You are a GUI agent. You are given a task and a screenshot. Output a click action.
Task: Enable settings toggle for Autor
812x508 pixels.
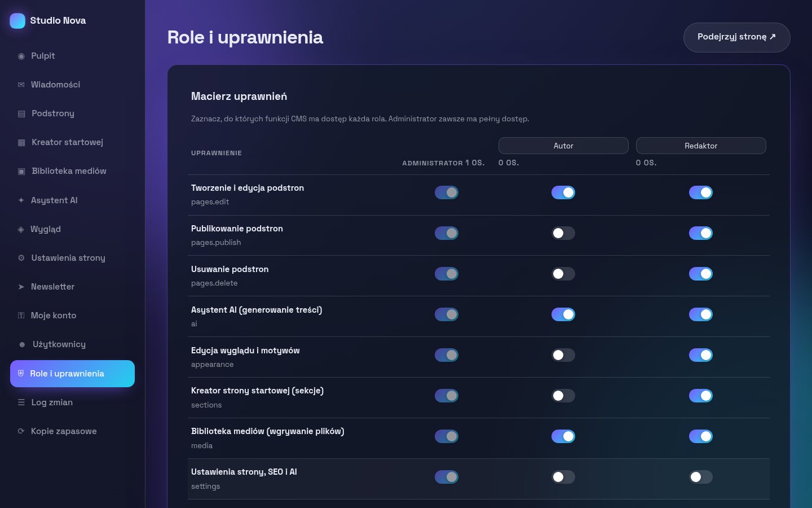click(x=563, y=477)
